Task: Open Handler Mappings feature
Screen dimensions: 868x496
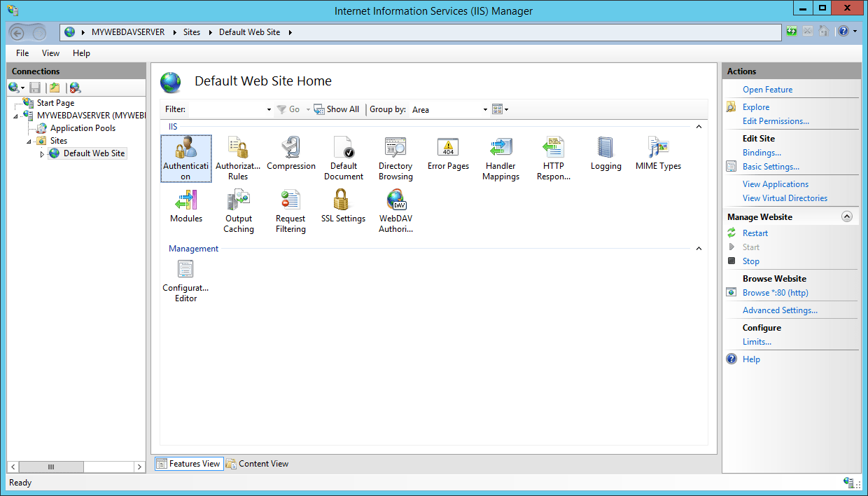Action: (x=501, y=158)
